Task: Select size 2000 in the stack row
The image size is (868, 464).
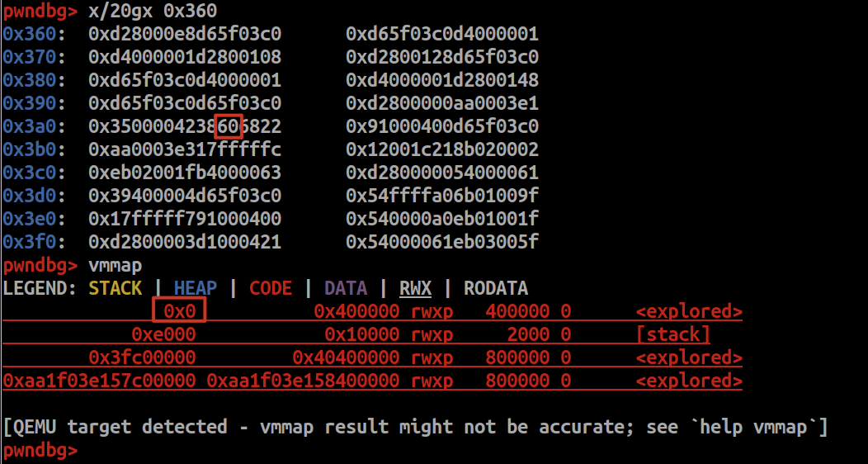Action: 528,334
